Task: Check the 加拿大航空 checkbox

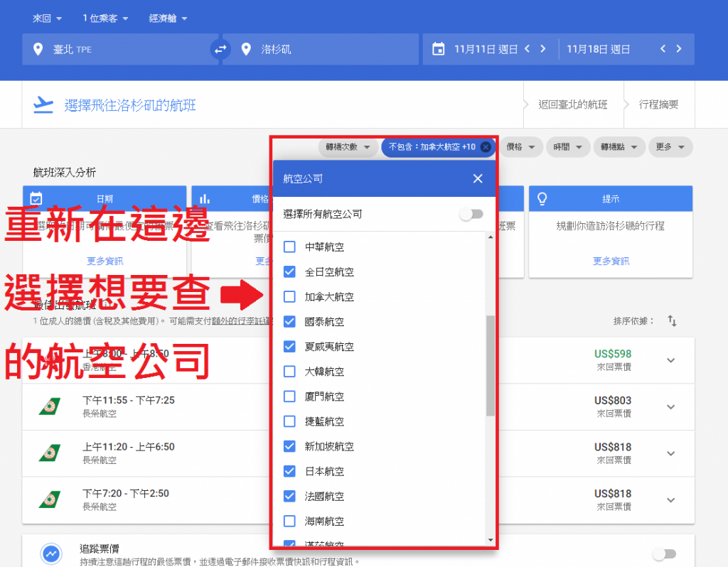Action: click(x=289, y=296)
